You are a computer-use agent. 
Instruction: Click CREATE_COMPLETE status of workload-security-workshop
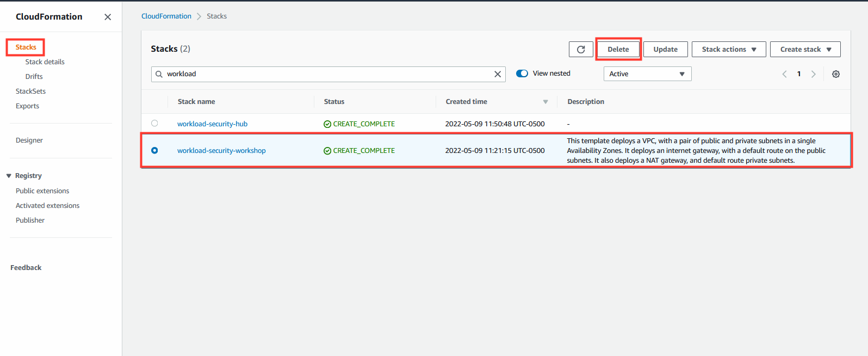[359, 150]
